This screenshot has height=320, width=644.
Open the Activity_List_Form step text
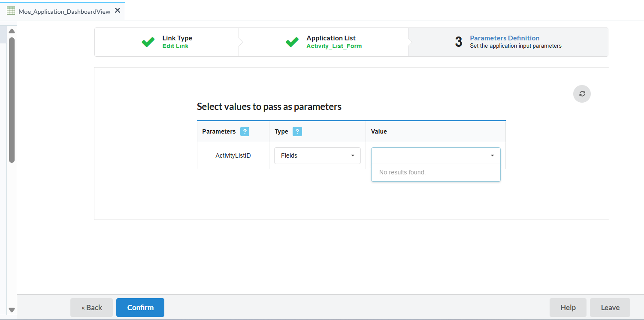point(334,46)
